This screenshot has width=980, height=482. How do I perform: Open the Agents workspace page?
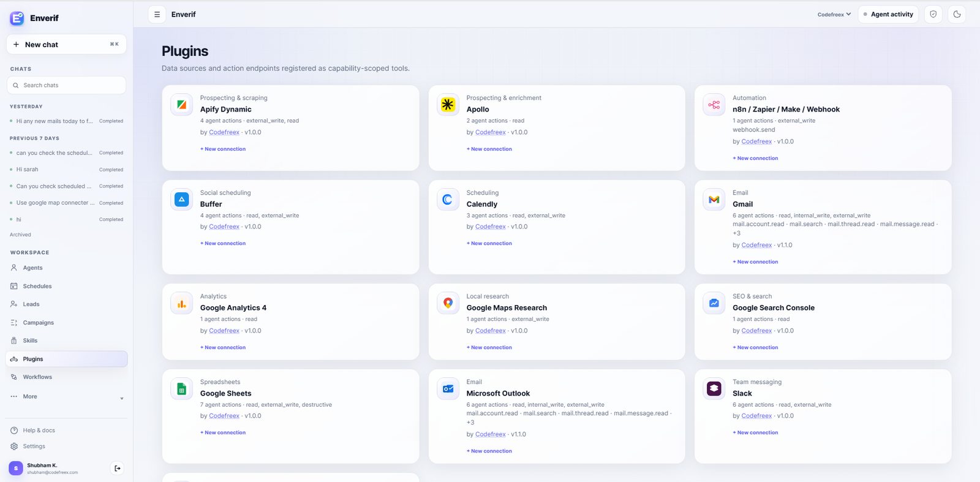[67, 268]
